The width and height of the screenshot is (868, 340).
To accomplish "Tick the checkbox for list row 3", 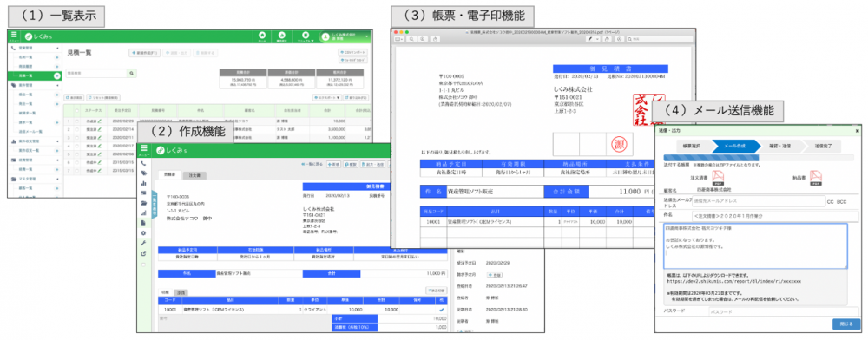I will [x=77, y=137].
